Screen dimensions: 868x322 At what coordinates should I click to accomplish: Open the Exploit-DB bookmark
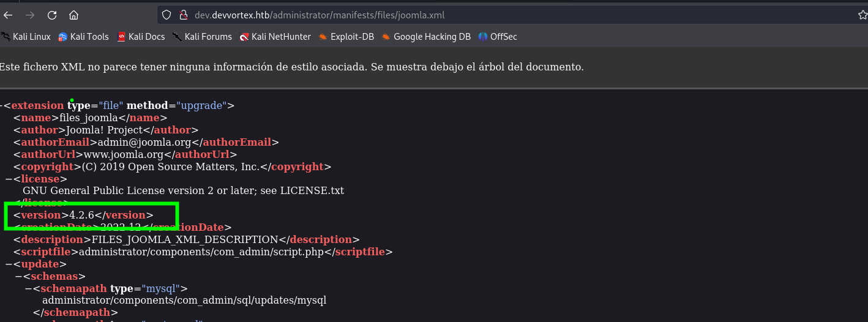[x=346, y=37]
